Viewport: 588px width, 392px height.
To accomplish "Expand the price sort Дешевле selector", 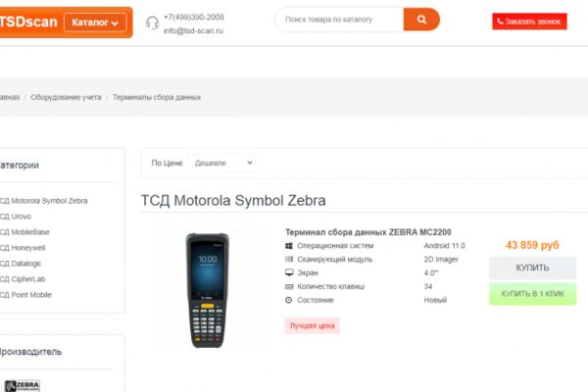I will pyautogui.click(x=221, y=163).
